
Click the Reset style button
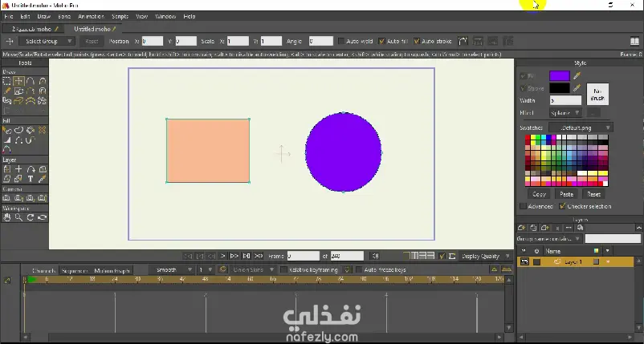click(593, 194)
